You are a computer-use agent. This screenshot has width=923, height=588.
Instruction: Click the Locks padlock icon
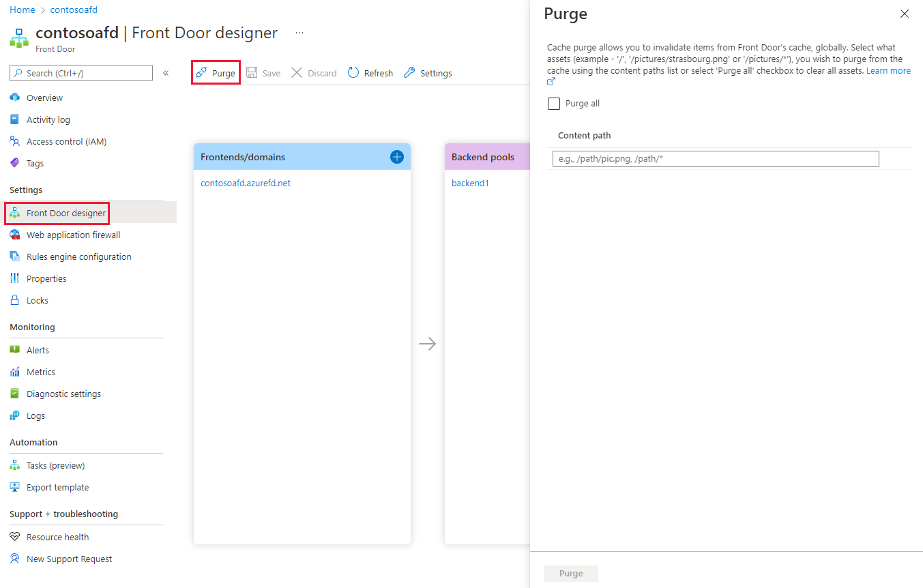click(15, 300)
